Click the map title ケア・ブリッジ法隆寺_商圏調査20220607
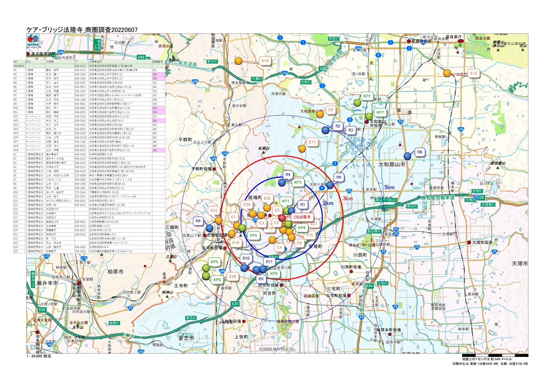 tap(82, 30)
